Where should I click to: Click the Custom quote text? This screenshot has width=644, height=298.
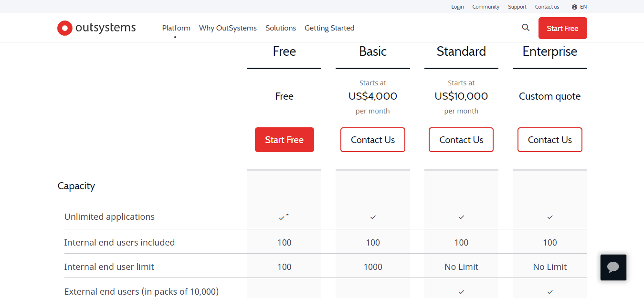[x=550, y=96]
